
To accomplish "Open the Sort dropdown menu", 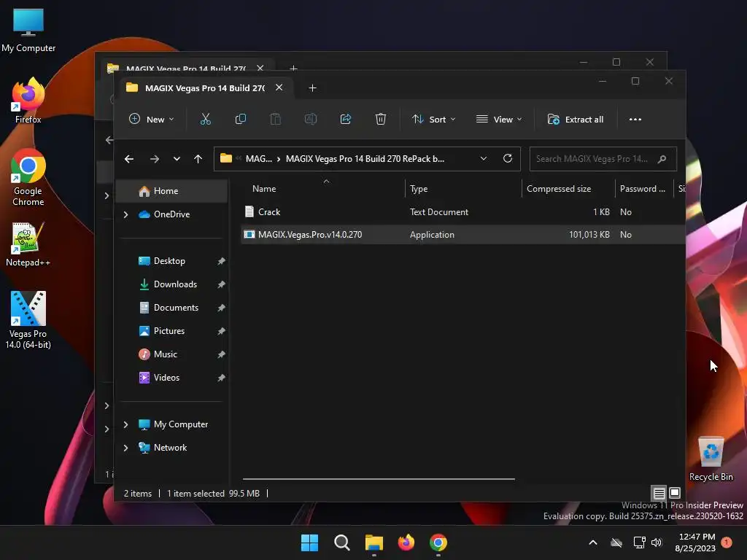I will (434, 119).
